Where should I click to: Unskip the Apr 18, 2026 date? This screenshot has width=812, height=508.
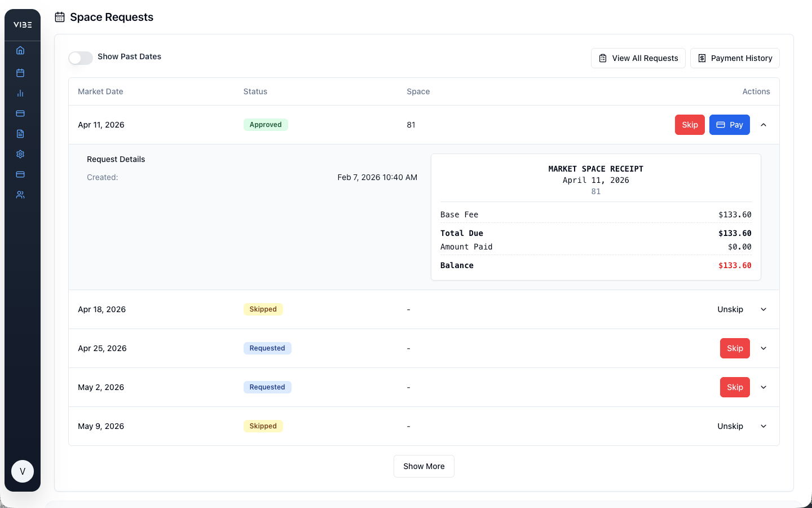730,309
